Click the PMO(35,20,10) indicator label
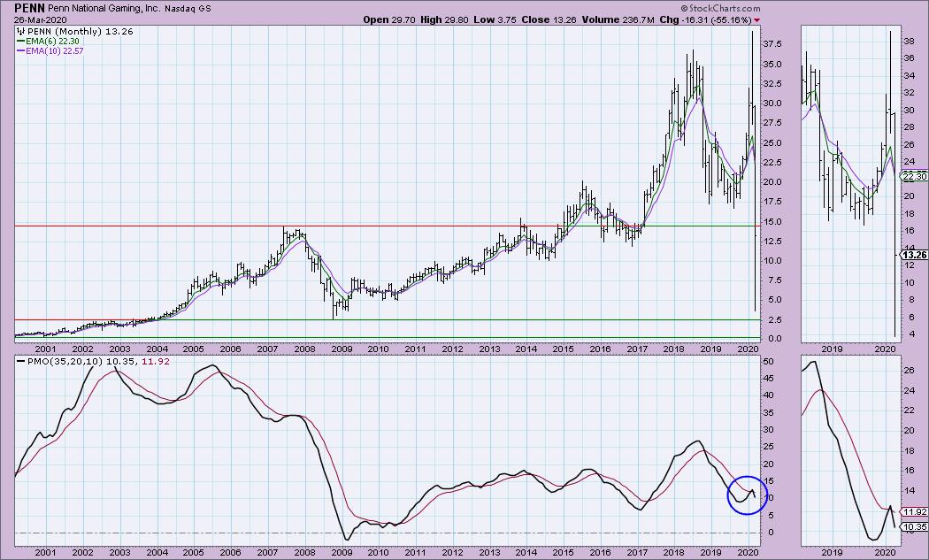Image resolution: width=929 pixels, height=560 pixels. click(x=65, y=361)
